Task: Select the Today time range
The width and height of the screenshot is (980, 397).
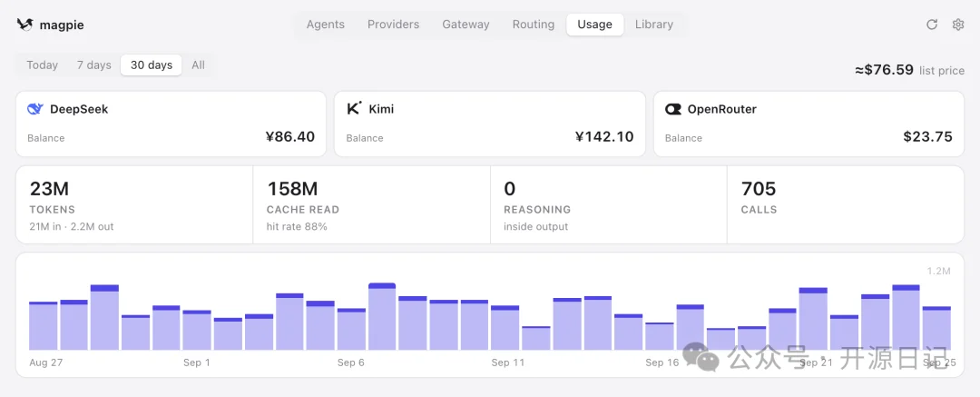Action: point(42,65)
